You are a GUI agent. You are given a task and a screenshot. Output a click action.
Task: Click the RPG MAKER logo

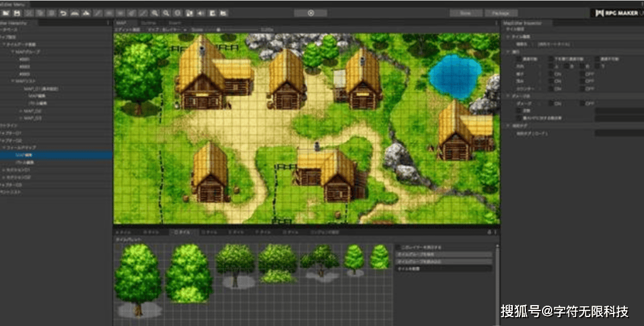617,13
